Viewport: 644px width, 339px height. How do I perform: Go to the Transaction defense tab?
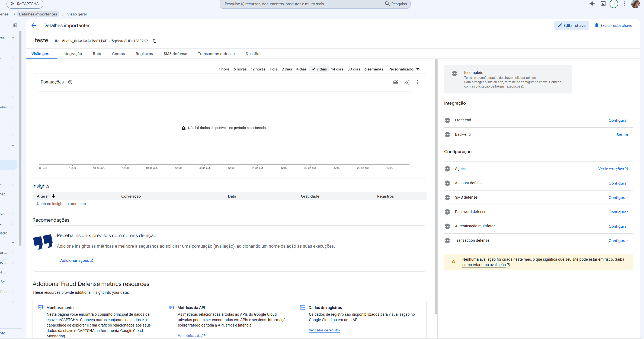(x=216, y=54)
